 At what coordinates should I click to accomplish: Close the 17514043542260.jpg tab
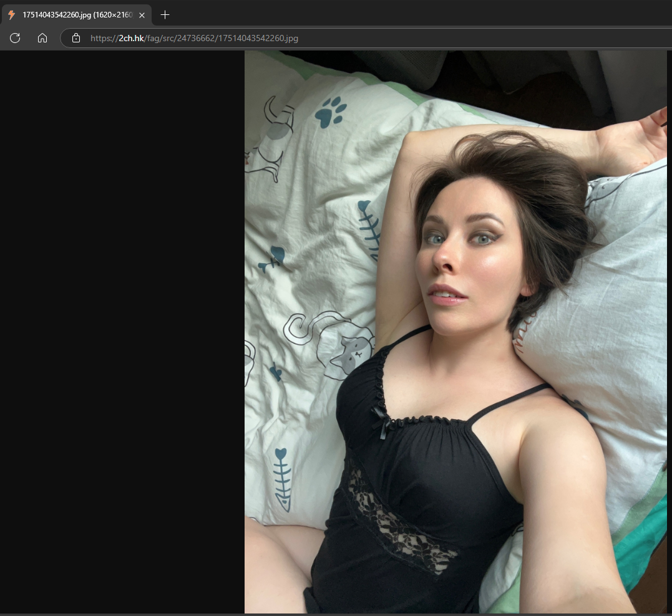click(142, 15)
